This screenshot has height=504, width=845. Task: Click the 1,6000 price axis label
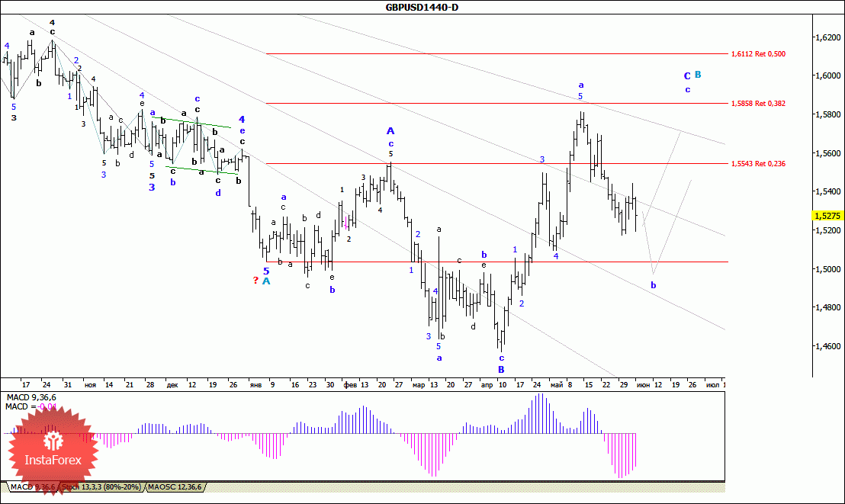point(827,75)
